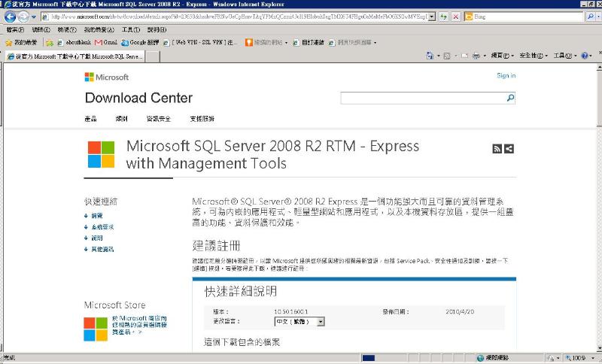Open the 支援服務 navigation item
The height and width of the screenshot is (364, 602).
click(202, 119)
